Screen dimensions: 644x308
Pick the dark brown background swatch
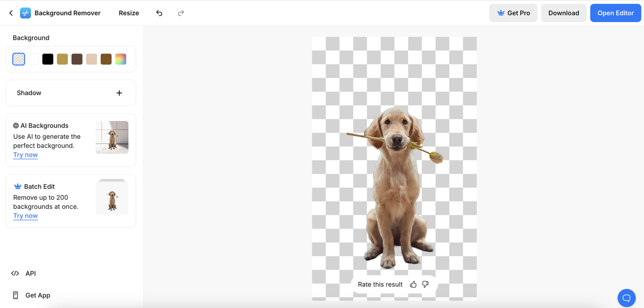[x=77, y=59]
